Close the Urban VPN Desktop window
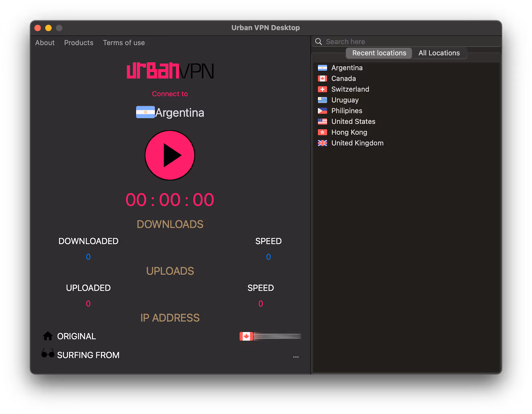This screenshot has height=414, width=532. tap(38, 28)
